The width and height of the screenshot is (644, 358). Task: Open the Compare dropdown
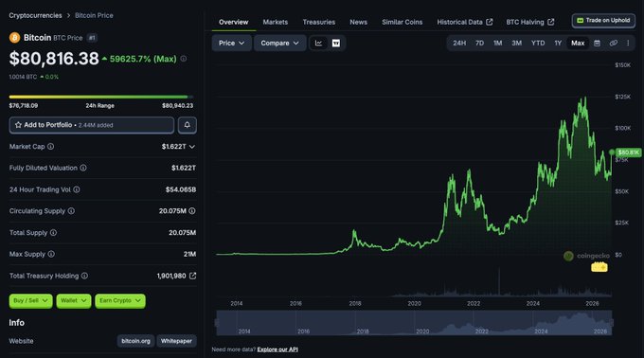tap(279, 44)
